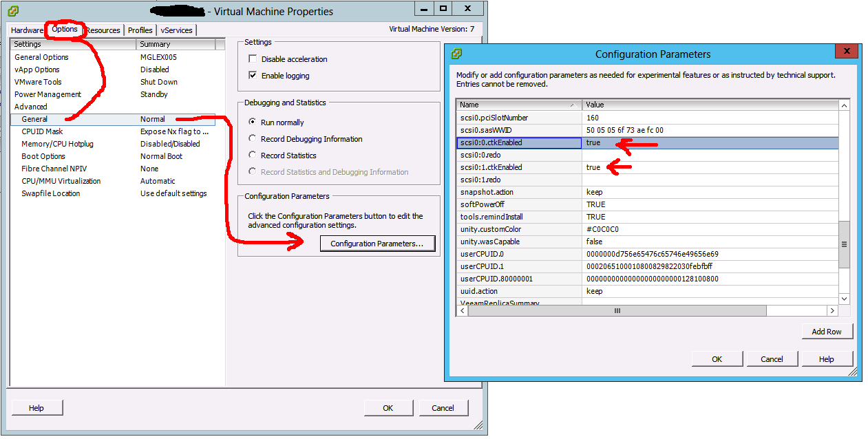
Task: Click the scroll right arrow in parameters list
Action: click(833, 310)
